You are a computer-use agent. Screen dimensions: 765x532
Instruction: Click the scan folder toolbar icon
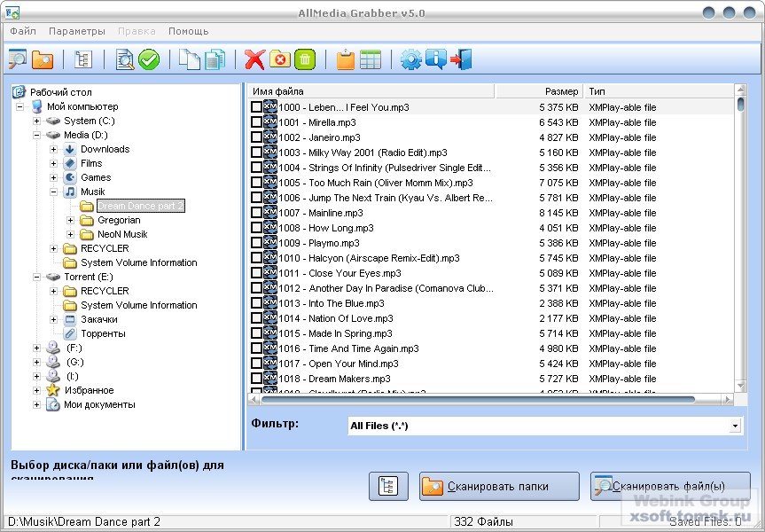[x=43, y=59]
